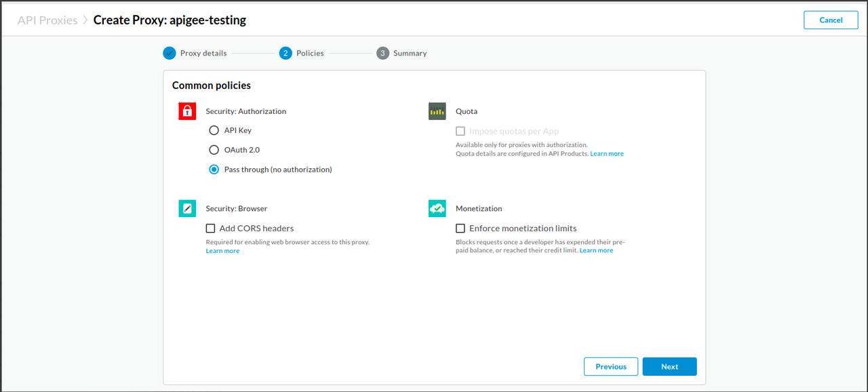Screen dimensions: 868x392
Task: Click 'Available only for proxies with authorization' text
Action: point(521,144)
